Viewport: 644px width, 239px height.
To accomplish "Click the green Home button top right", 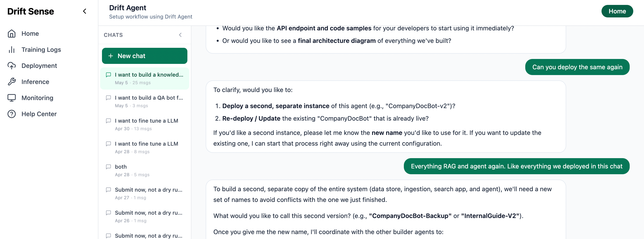I will point(617,11).
